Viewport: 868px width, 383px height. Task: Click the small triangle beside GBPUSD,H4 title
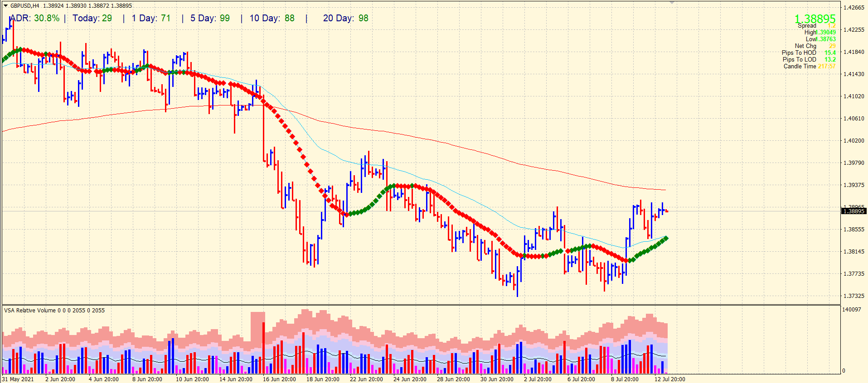tap(5, 6)
